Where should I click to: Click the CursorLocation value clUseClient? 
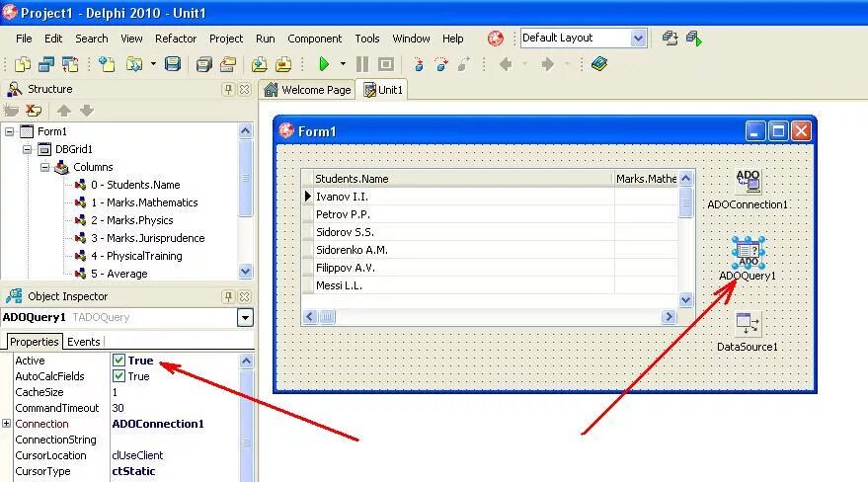[137, 455]
